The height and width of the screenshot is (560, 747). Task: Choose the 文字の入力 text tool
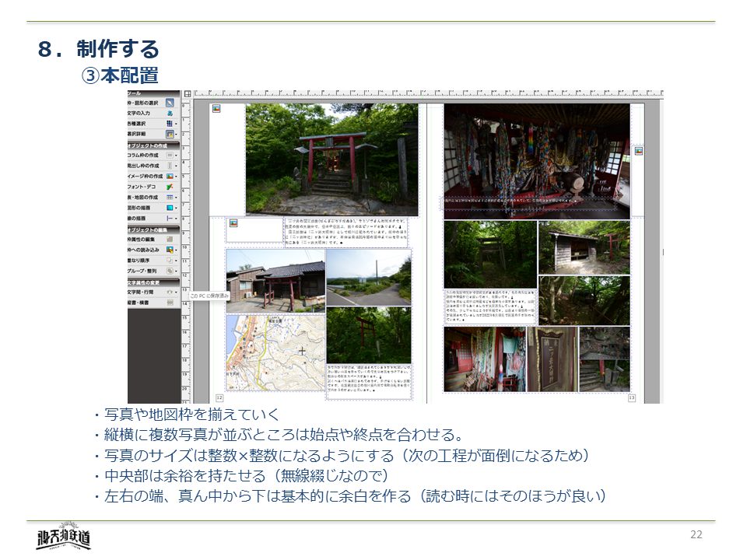click(x=169, y=113)
